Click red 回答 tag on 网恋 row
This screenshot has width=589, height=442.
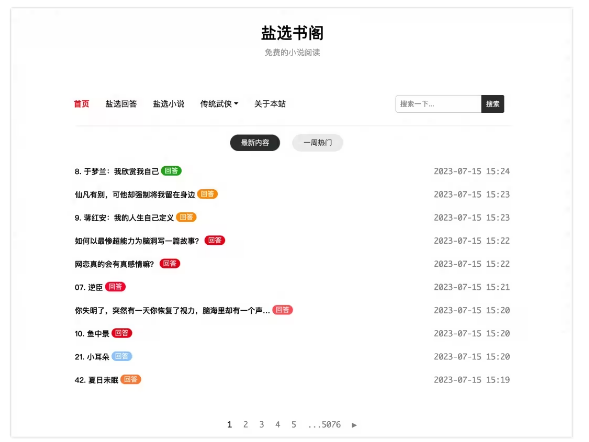[170, 264]
